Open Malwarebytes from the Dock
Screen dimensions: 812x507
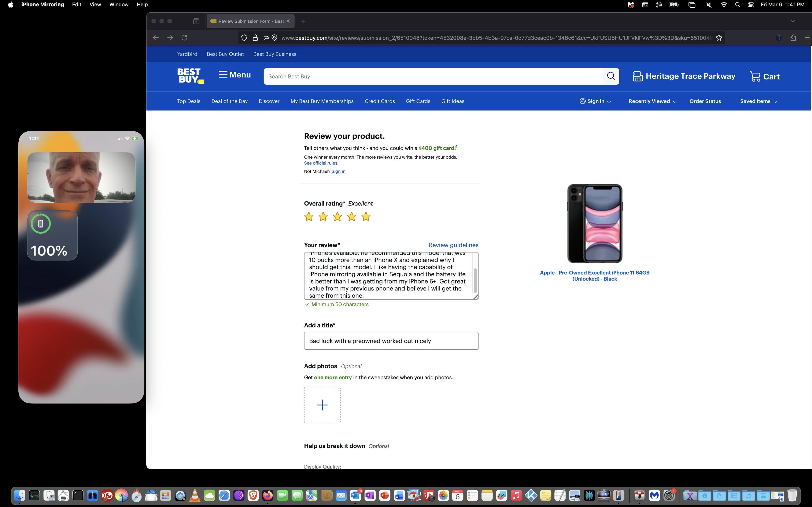[654, 495]
